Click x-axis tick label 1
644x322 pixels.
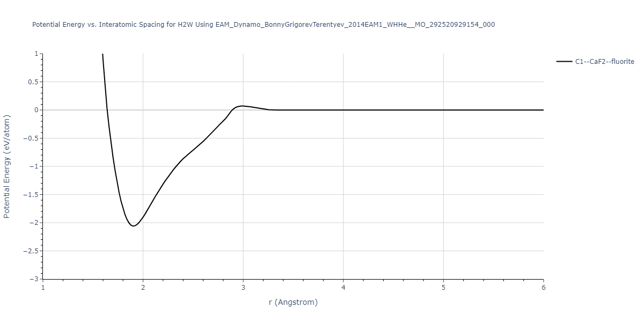pos(43,288)
